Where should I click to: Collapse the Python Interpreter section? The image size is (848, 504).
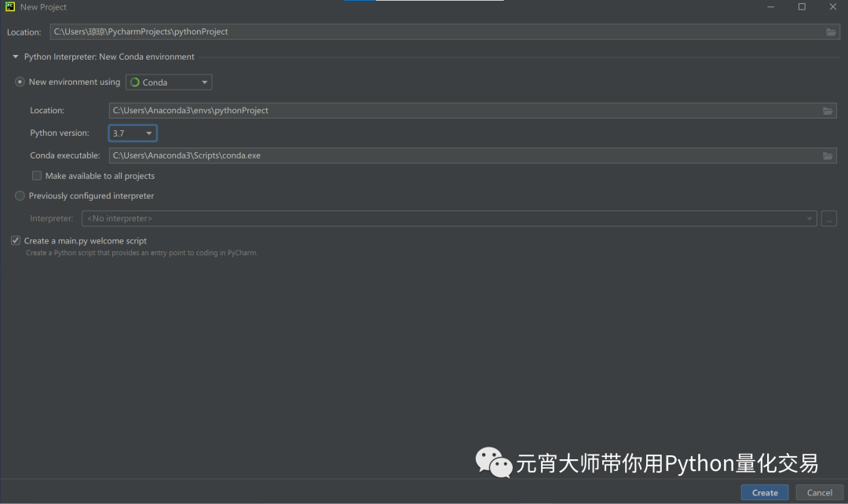pyautogui.click(x=16, y=57)
